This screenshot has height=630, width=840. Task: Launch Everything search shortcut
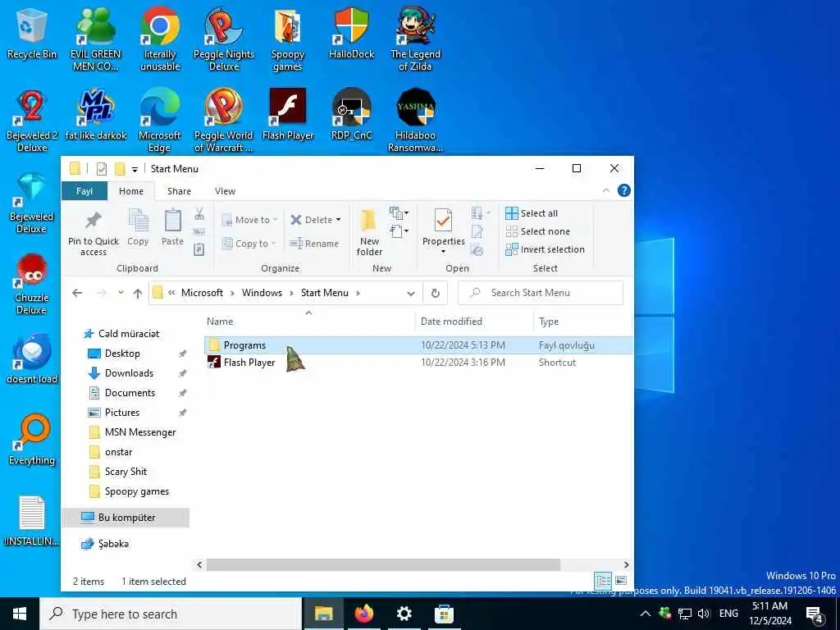click(x=32, y=441)
